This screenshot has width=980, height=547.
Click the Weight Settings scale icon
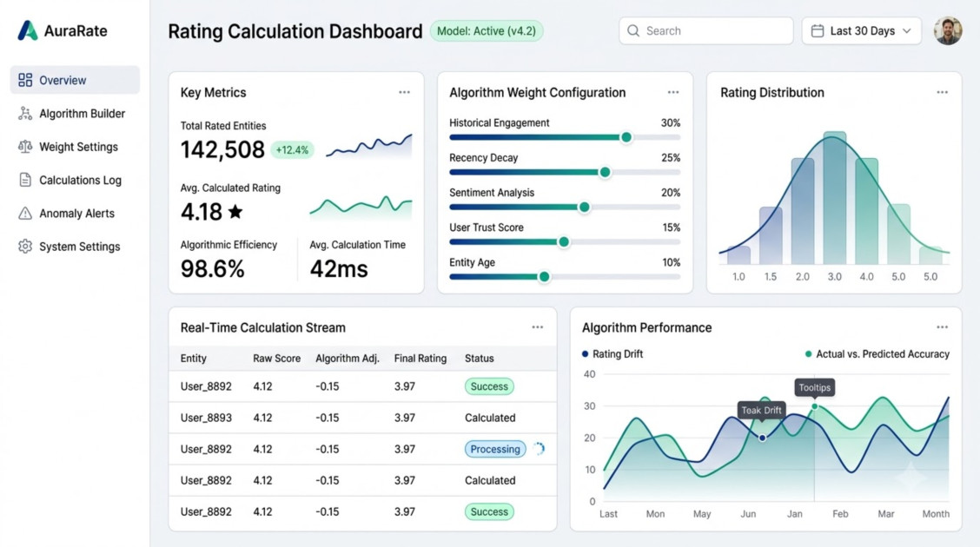25,147
